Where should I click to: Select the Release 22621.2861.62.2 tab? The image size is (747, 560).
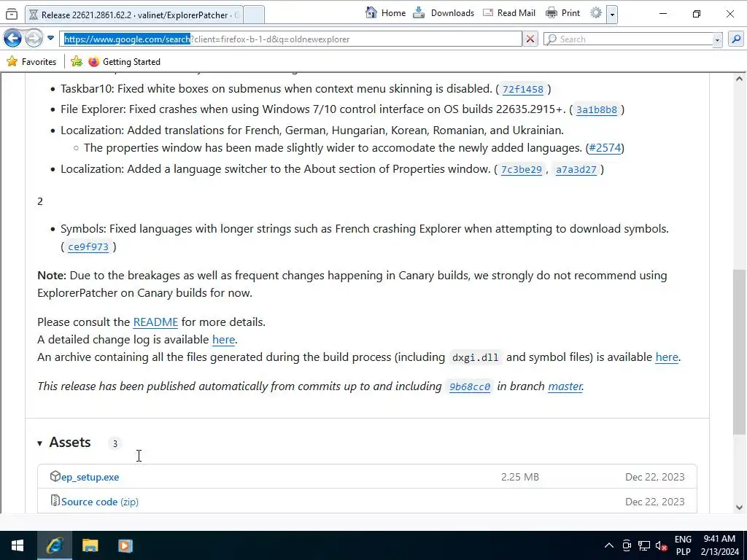pyautogui.click(x=133, y=15)
